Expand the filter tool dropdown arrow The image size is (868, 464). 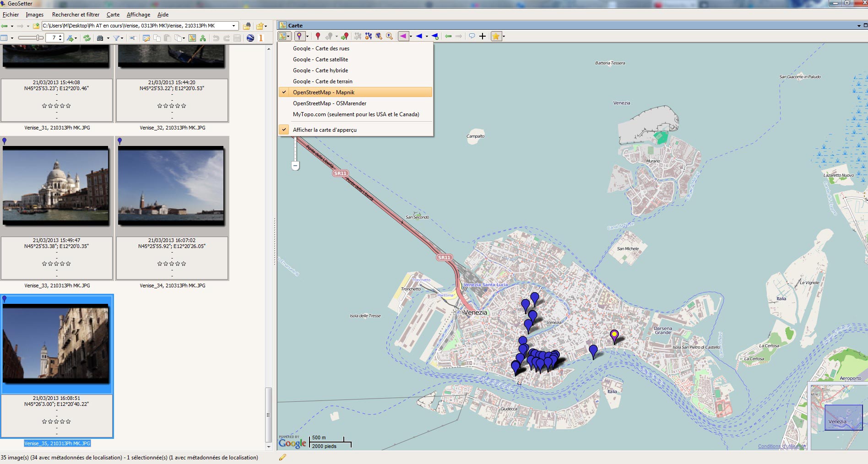(122, 38)
